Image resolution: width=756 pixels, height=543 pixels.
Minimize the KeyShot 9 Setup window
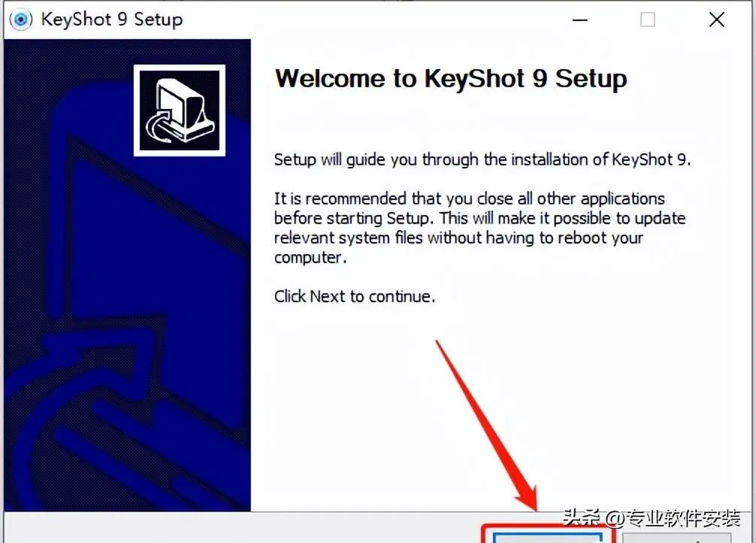[579, 20]
